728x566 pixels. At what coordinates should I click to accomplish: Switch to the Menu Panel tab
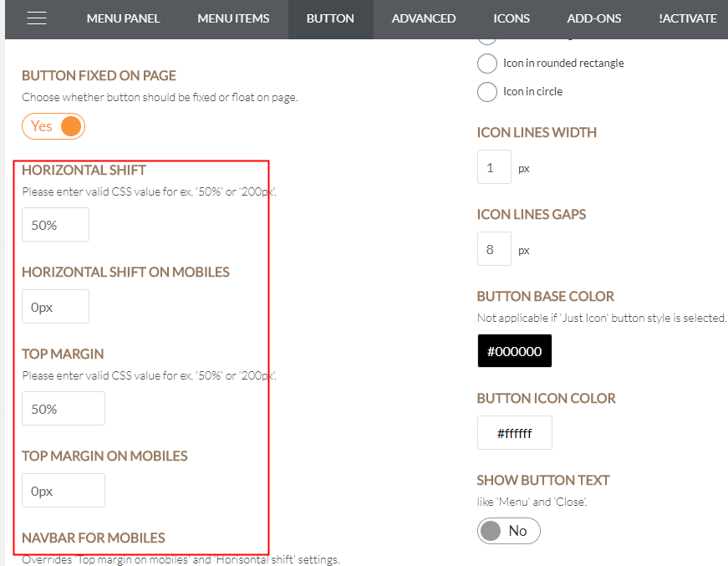123,18
